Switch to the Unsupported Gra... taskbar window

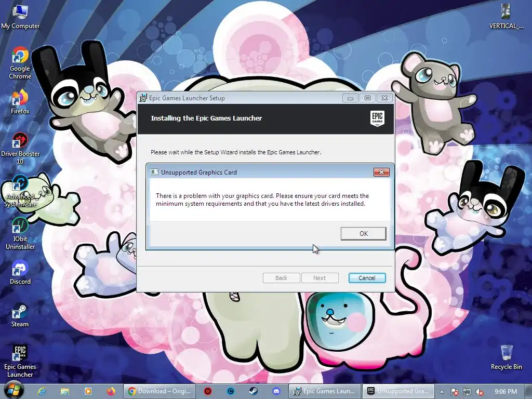coord(398,391)
